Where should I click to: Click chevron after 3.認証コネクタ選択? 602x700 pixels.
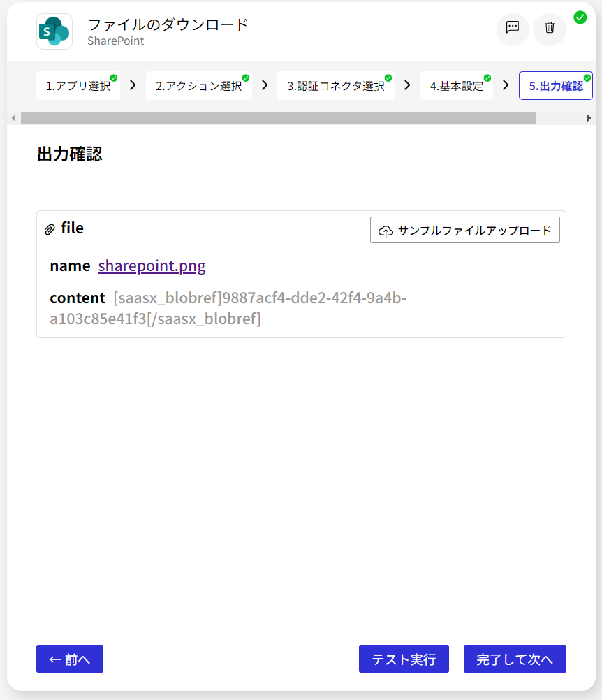tap(407, 85)
